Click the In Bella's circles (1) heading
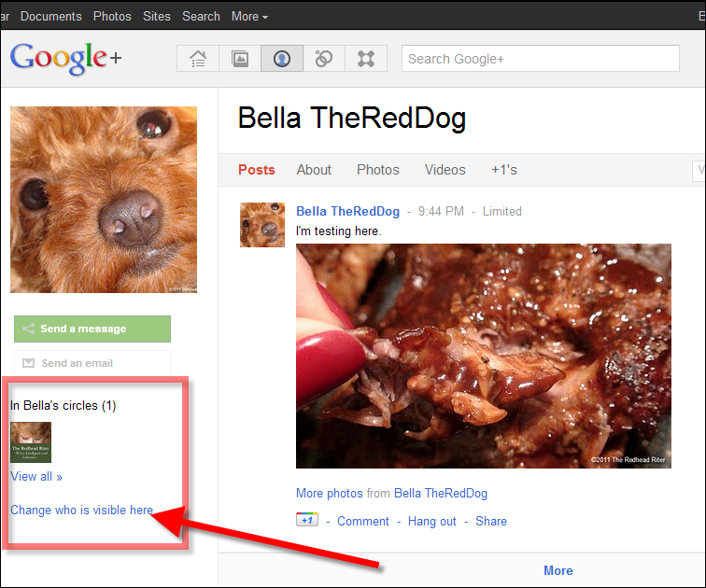Screen dimensions: 706x588 (x=64, y=405)
